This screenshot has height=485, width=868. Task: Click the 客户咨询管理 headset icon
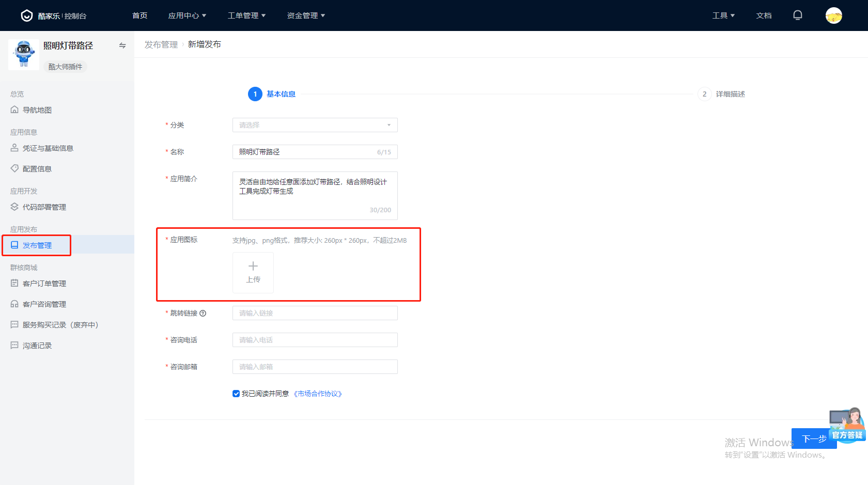click(14, 304)
